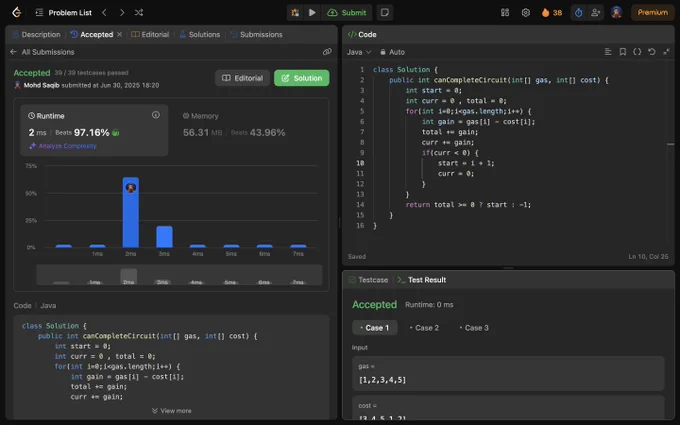Go back to All Submissions
This screenshot has width=680, height=425.
[x=42, y=52]
